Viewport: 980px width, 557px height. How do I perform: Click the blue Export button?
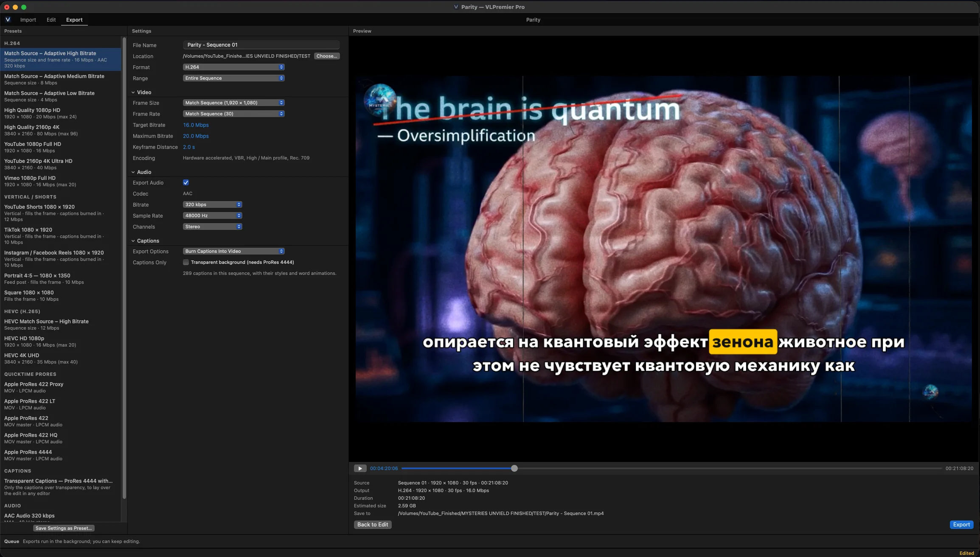click(961, 524)
